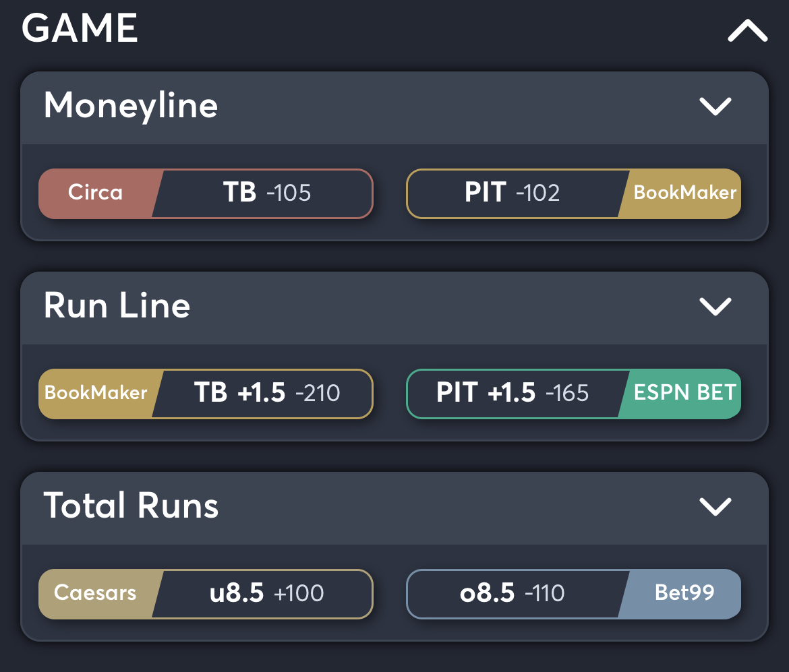Choose the under 8.5 +100 total
This screenshot has width=789, height=672.
pyautogui.click(x=263, y=594)
